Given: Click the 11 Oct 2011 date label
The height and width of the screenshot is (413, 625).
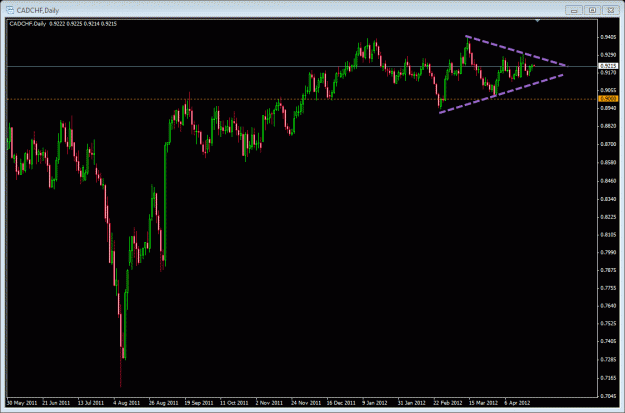Looking at the screenshot, I should [234, 403].
